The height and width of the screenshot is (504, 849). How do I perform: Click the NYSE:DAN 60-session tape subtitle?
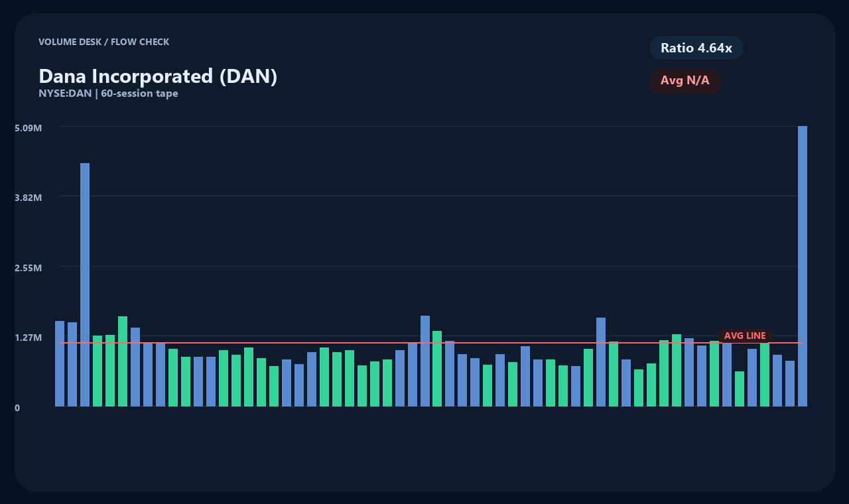pos(108,94)
